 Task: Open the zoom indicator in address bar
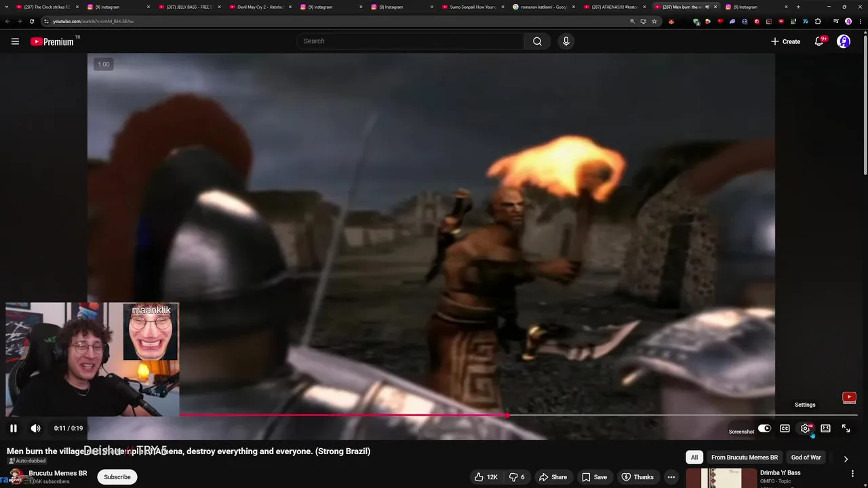click(x=632, y=21)
